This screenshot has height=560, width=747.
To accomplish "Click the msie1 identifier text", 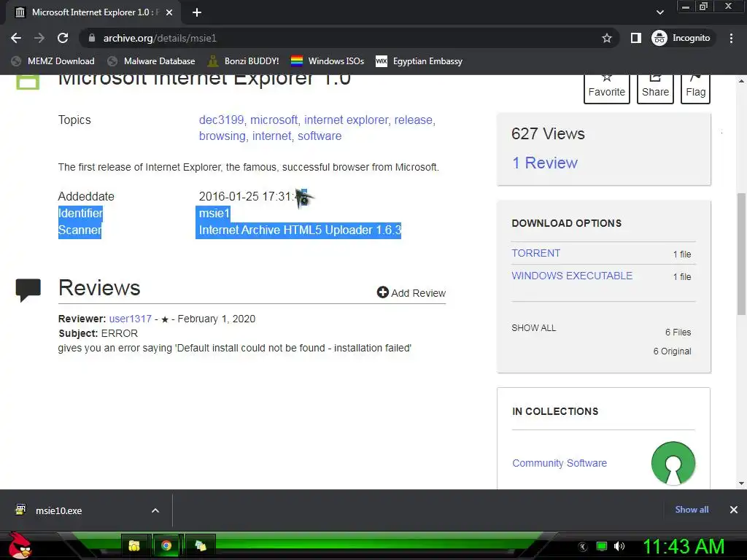I will point(214,214).
